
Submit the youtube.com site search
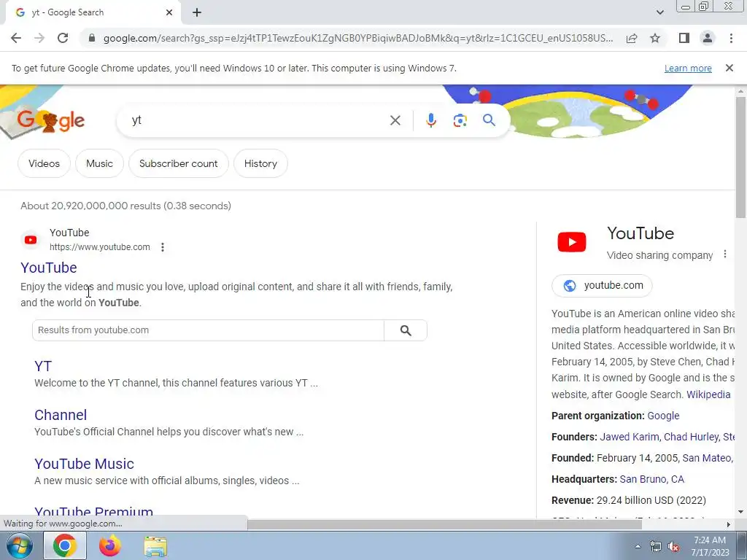(x=406, y=330)
